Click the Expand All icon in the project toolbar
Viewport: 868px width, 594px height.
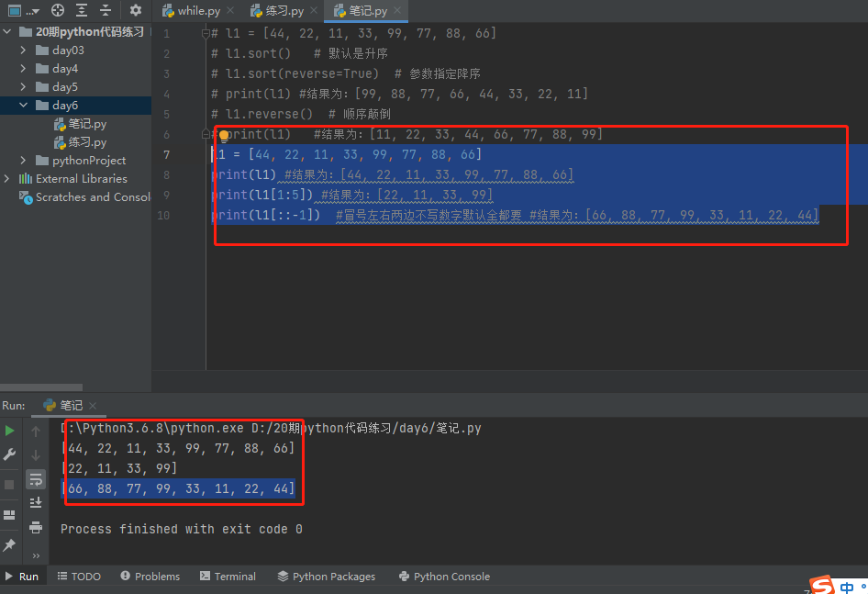[82, 10]
